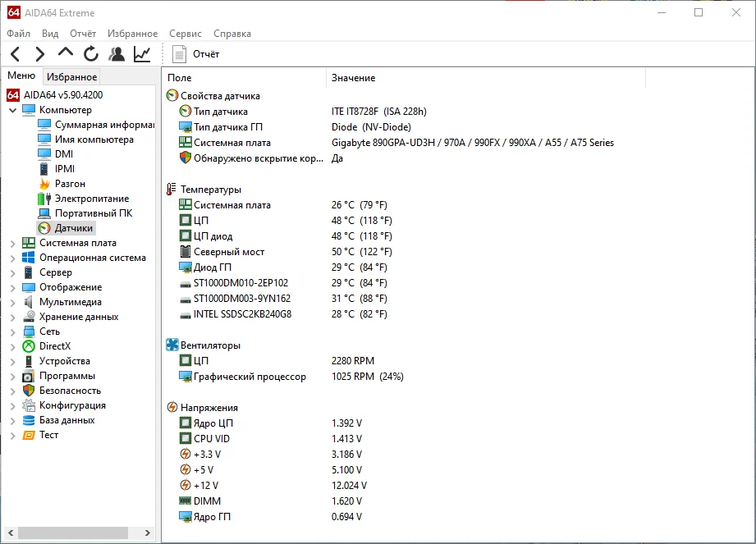
Task: Click the shield icon for Обнаружено вскрытие корпуса
Action: coord(186,158)
